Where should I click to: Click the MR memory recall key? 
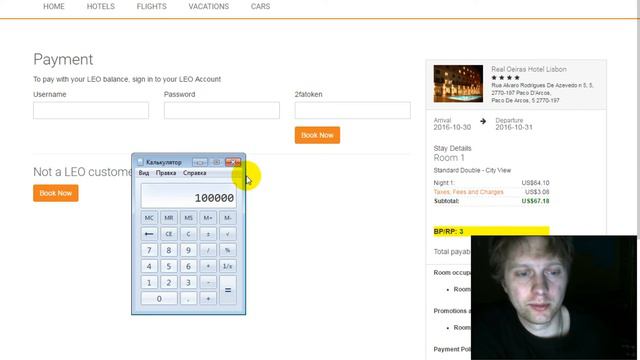[x=169, y=218]
